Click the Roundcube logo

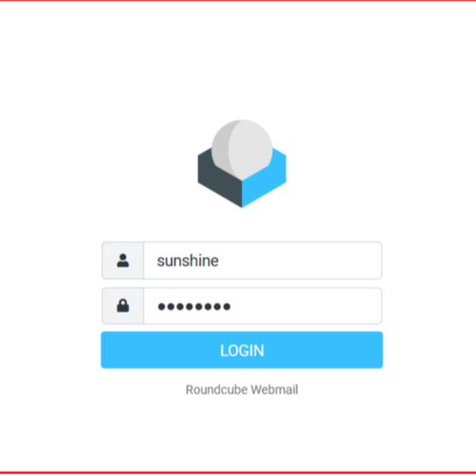click(242, 164)
